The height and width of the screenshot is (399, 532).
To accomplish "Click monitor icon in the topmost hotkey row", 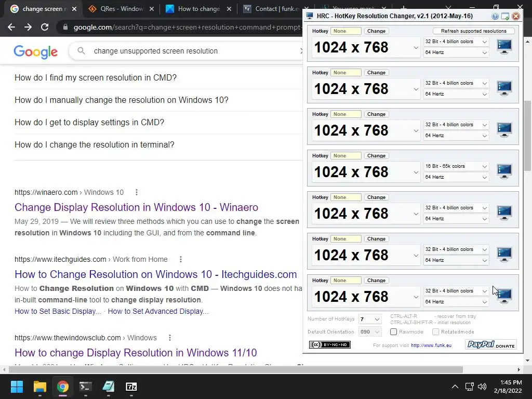I will click(504, 46).
